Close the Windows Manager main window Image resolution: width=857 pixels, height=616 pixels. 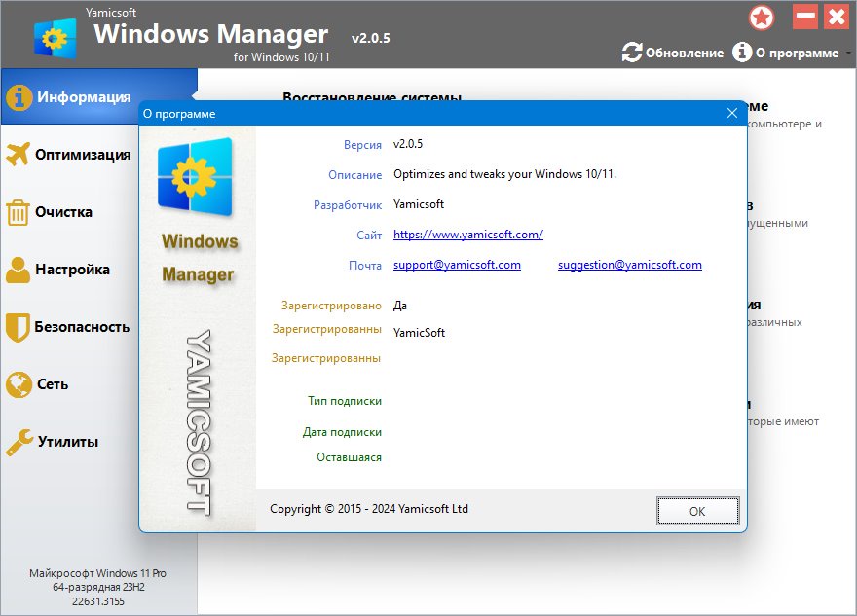click(837, 17)
